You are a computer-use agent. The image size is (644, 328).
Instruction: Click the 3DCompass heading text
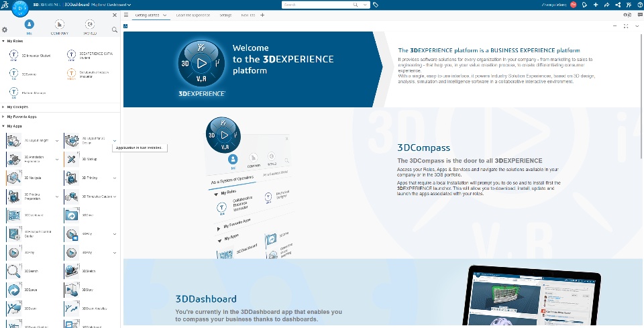424,148
